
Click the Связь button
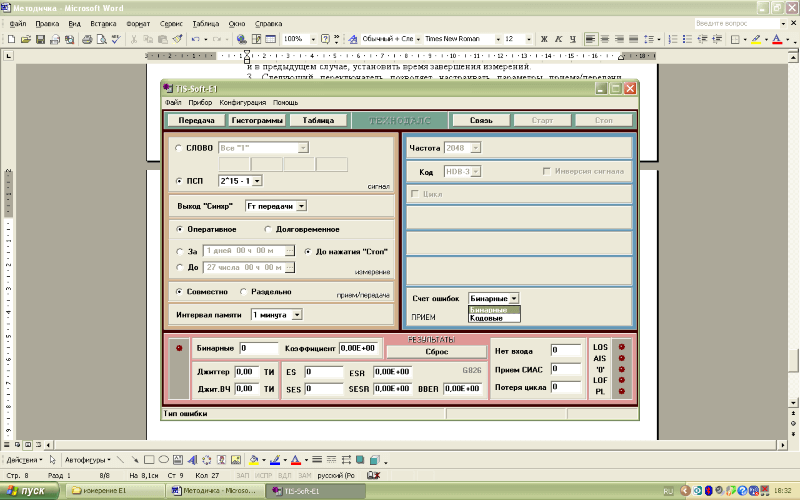click(x=481, y=120)
